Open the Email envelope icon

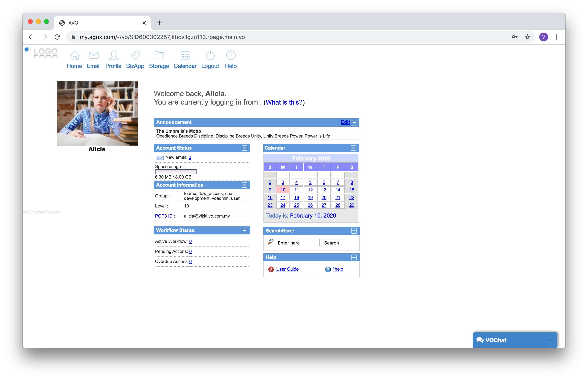point(94,55)
